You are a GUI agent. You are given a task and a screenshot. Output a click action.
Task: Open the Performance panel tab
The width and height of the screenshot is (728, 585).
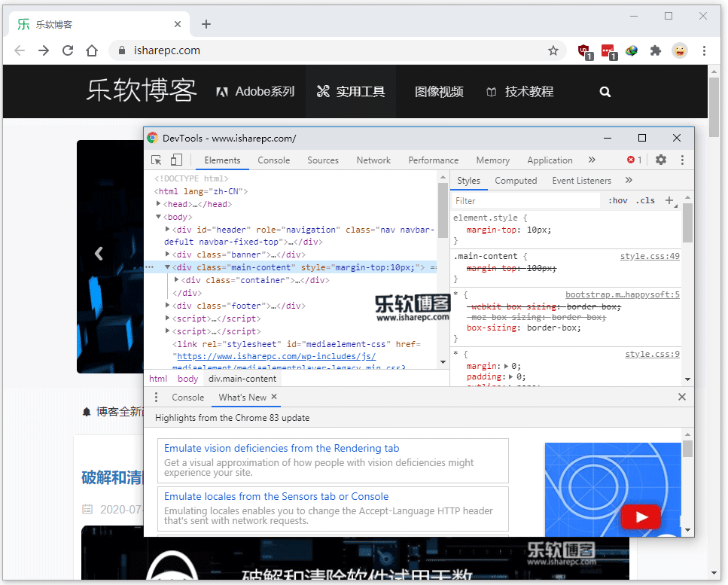pos(433,160)
